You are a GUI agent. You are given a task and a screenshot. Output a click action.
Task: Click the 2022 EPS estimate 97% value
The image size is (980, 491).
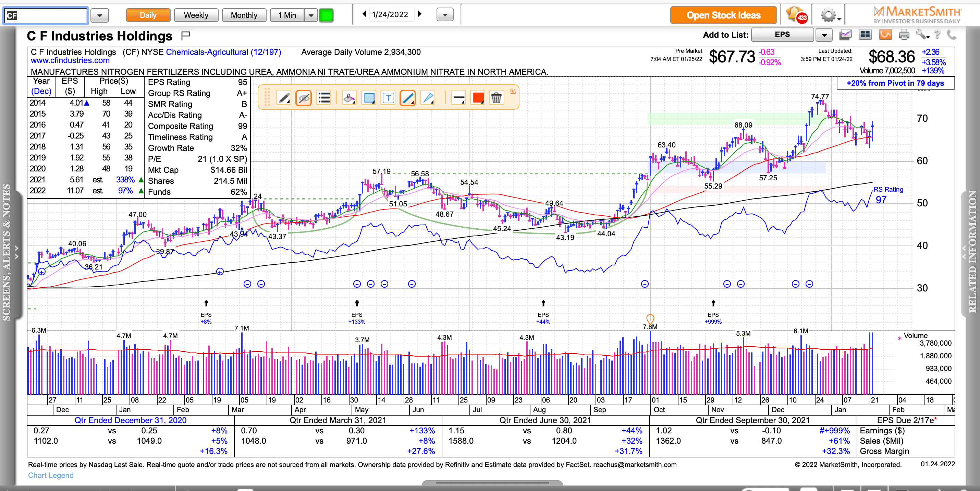tap(125, 191)
